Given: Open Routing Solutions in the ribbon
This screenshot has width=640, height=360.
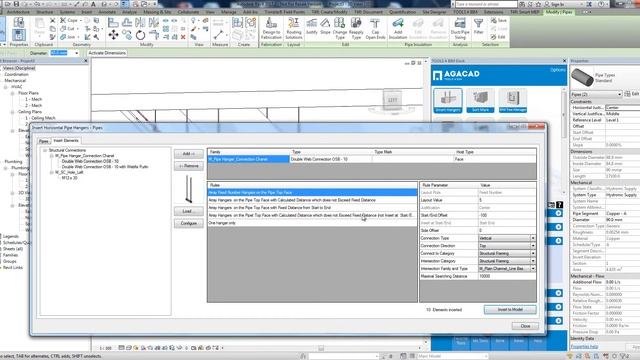Looking at the screenshot, I should 293,29.
